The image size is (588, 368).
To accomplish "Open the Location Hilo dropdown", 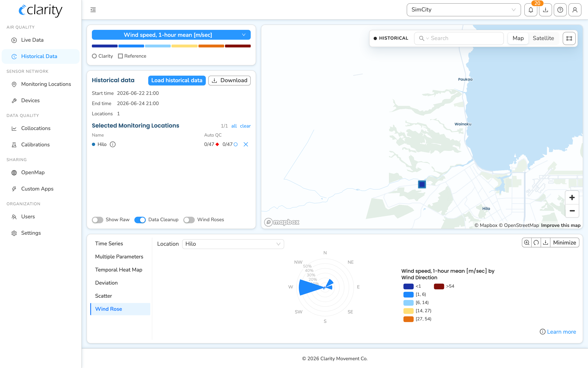I will 233,244.
